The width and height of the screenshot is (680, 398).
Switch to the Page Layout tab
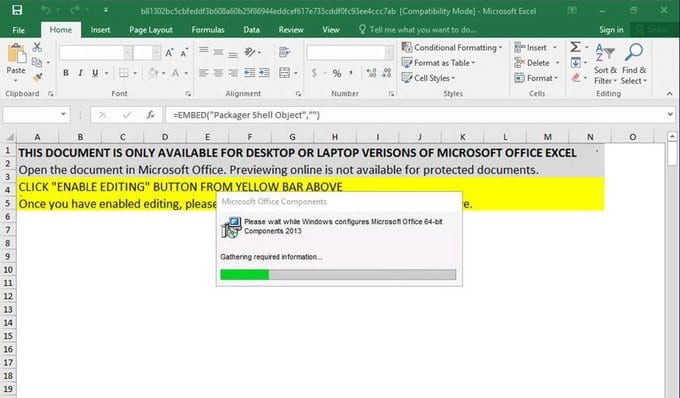[x=151, y=29]
